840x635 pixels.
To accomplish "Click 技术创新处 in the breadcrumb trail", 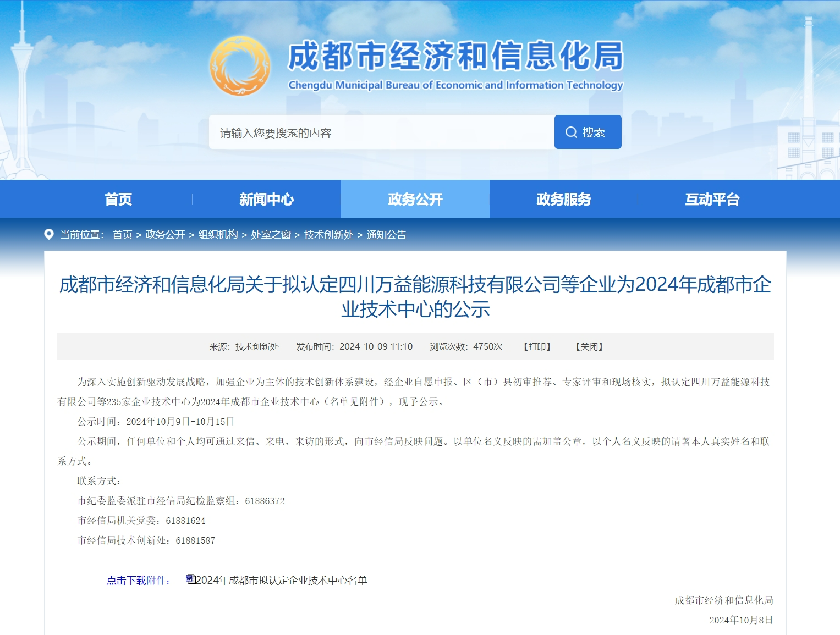I will 328,235.
